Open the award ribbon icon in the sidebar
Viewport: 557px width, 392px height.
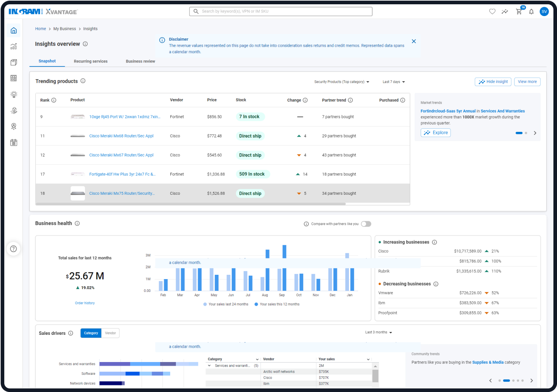14,126
